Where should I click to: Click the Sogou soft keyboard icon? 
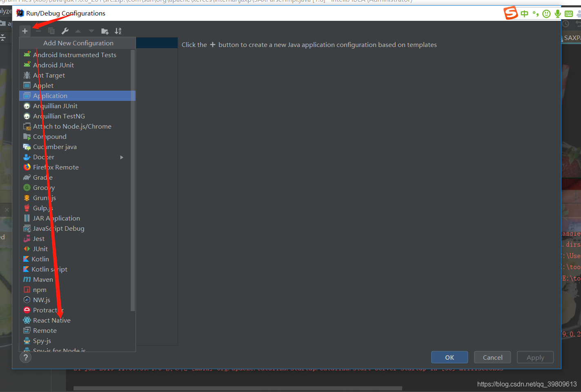(x=569, y=14)
